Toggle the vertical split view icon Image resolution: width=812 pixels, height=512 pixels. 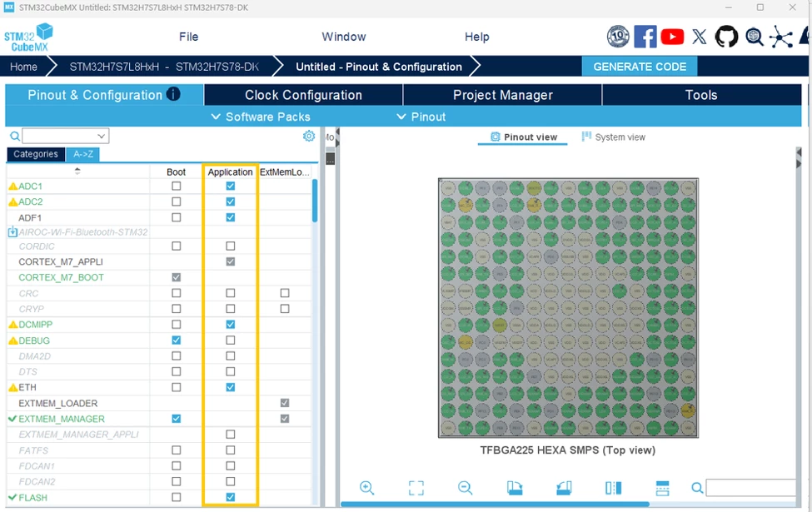(613, 488)
